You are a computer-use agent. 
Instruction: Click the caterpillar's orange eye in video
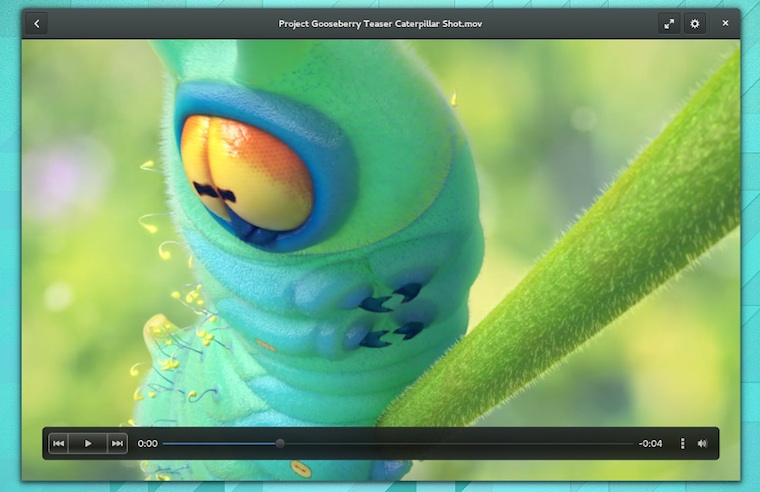pyautogui.click(x=245, y=170)
